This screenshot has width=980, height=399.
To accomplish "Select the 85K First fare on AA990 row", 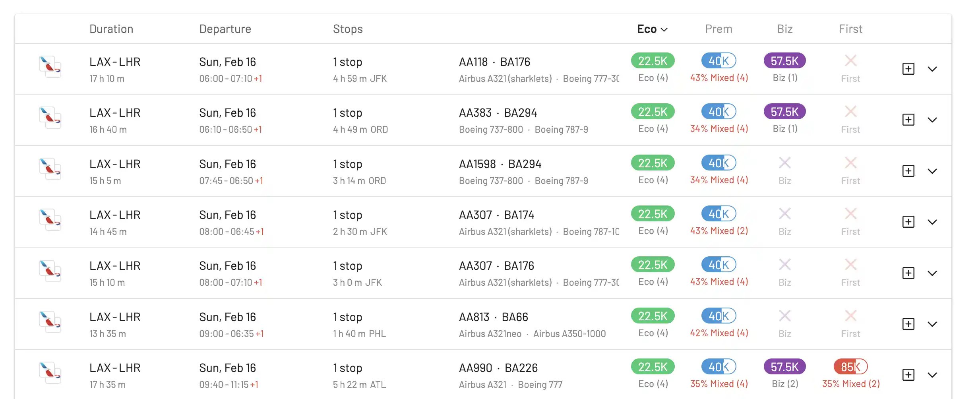I will (x=850, y=367).
